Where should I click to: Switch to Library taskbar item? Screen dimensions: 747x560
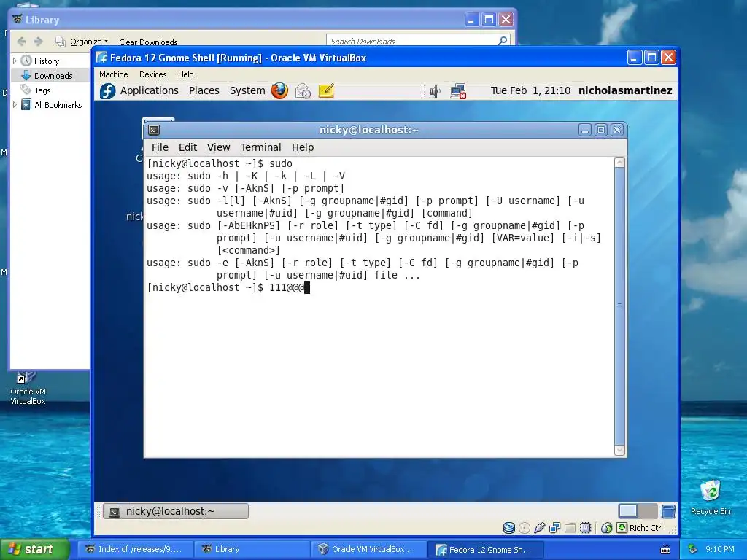tap(251, 549)
